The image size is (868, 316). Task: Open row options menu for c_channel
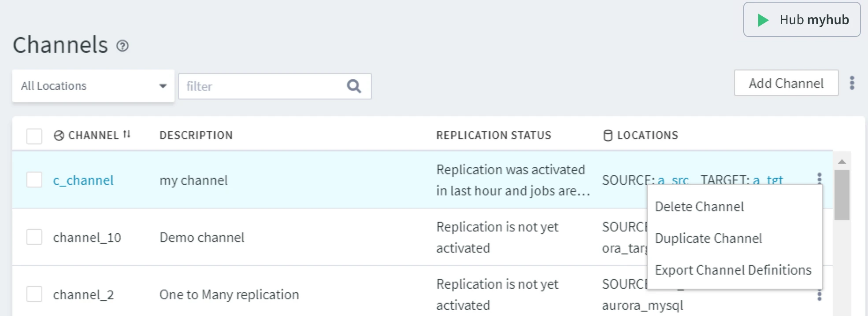[819, 178]
